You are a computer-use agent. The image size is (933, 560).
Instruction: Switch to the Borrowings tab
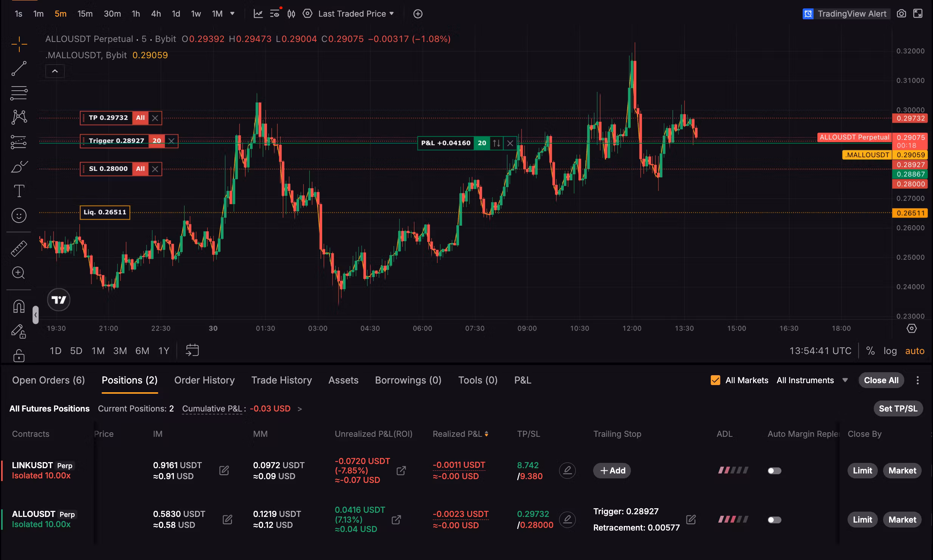click(408, 380)
